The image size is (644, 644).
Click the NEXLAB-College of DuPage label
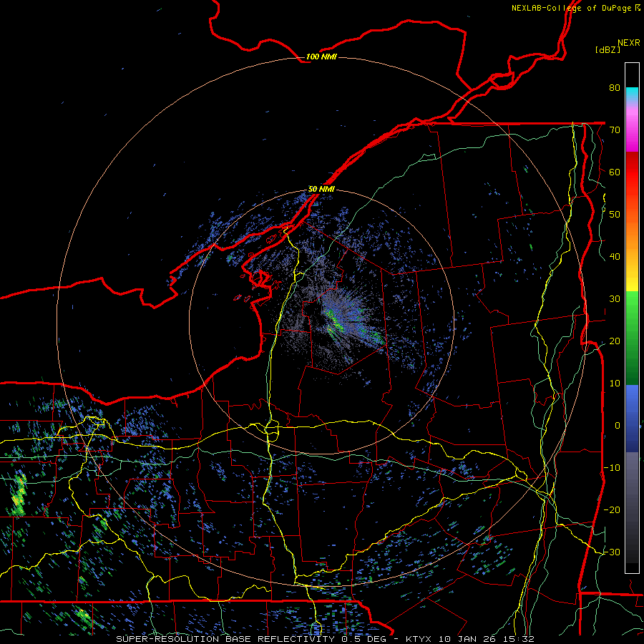[576, 8]
